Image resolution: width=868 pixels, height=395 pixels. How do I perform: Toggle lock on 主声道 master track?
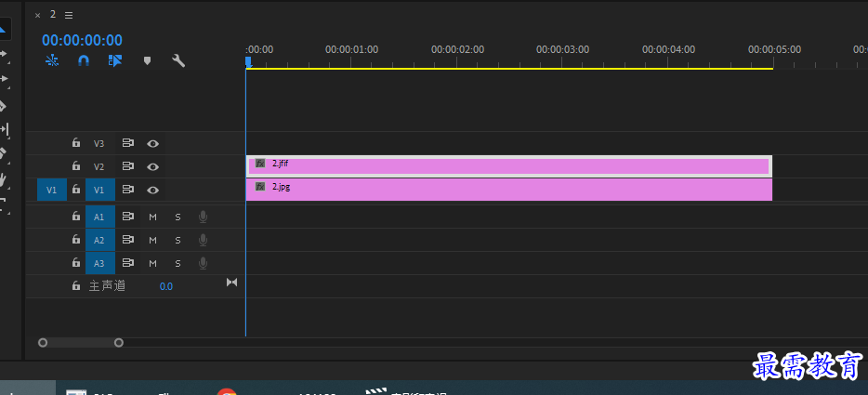[x=76, y=286]
